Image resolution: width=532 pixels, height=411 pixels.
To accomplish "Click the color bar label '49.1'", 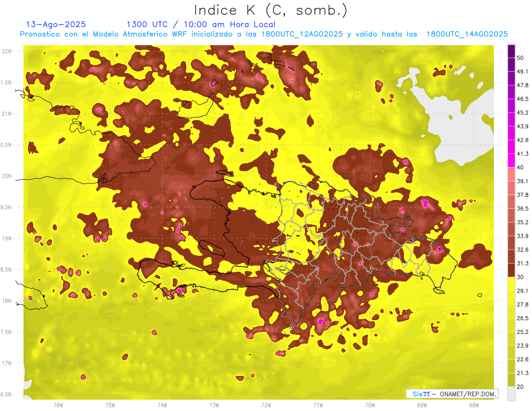I will point(523,71).
